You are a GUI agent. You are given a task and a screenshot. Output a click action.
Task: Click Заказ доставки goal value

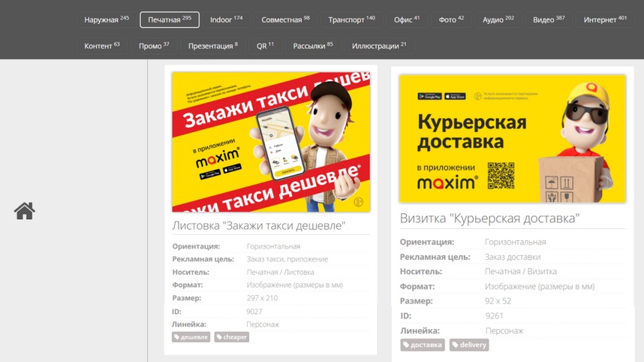point(513,257)
